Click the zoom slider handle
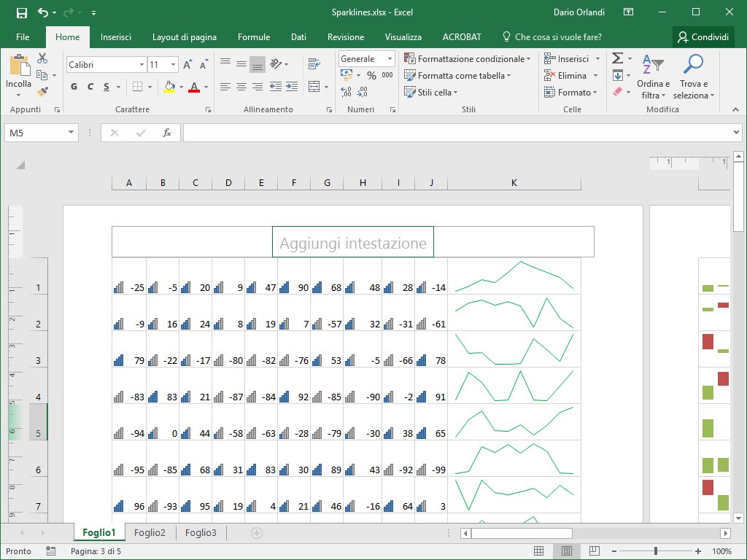 point(656,551)
